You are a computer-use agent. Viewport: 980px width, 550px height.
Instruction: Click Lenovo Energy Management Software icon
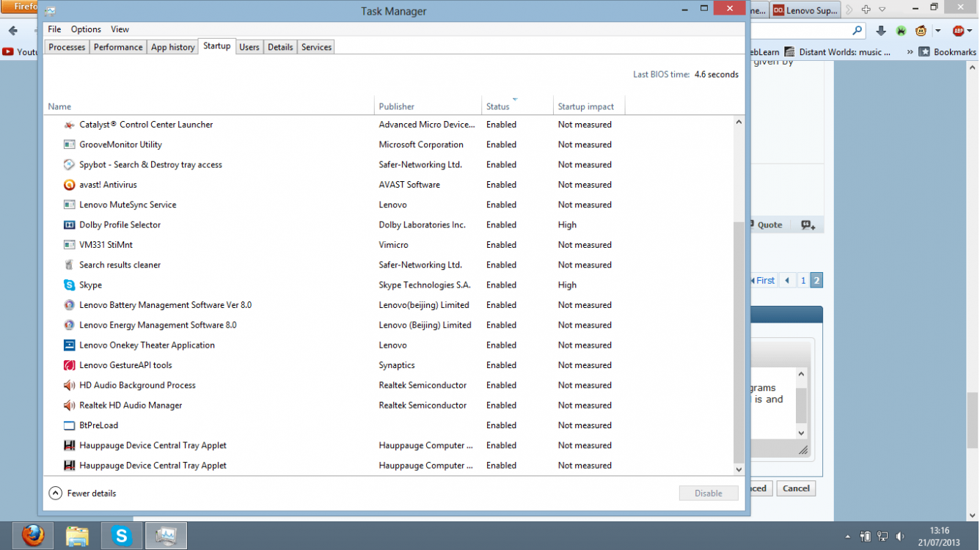tap(69, 325)
